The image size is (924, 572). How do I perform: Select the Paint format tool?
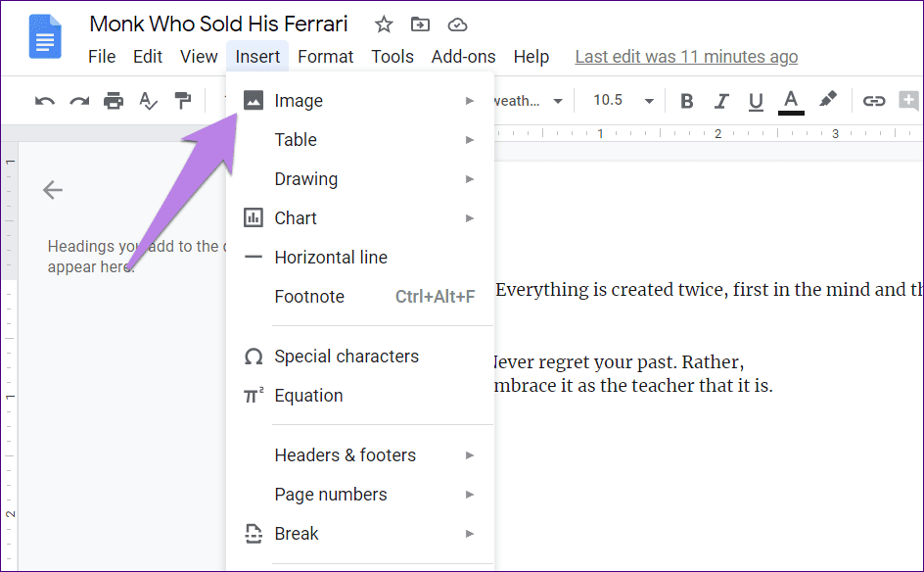(181, 100)
